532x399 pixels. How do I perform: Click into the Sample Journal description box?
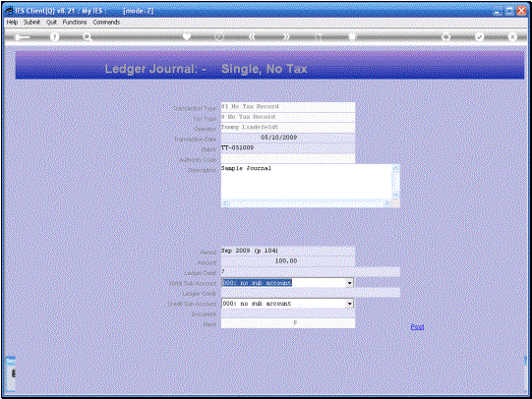pos(307,182)
